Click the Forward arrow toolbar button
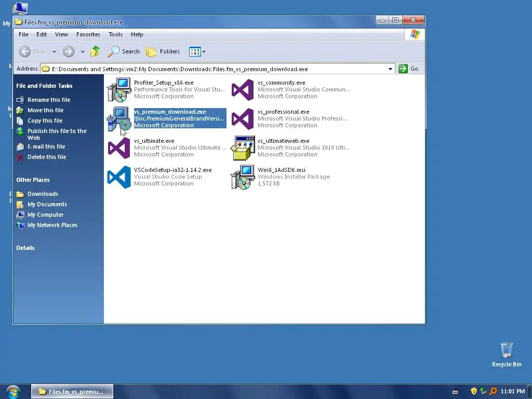The width and height of the screenshot is (532, 399). (x=69, y=51)
